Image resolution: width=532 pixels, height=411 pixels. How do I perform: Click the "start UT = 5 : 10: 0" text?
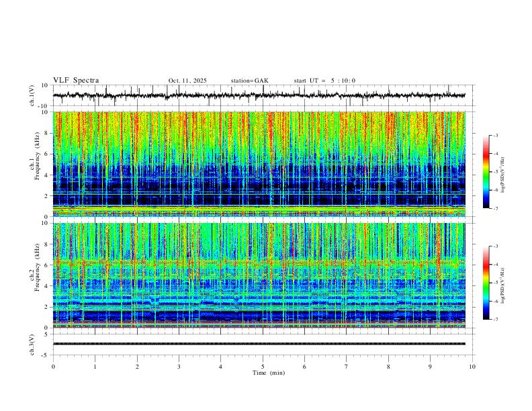tap(324, 81)
